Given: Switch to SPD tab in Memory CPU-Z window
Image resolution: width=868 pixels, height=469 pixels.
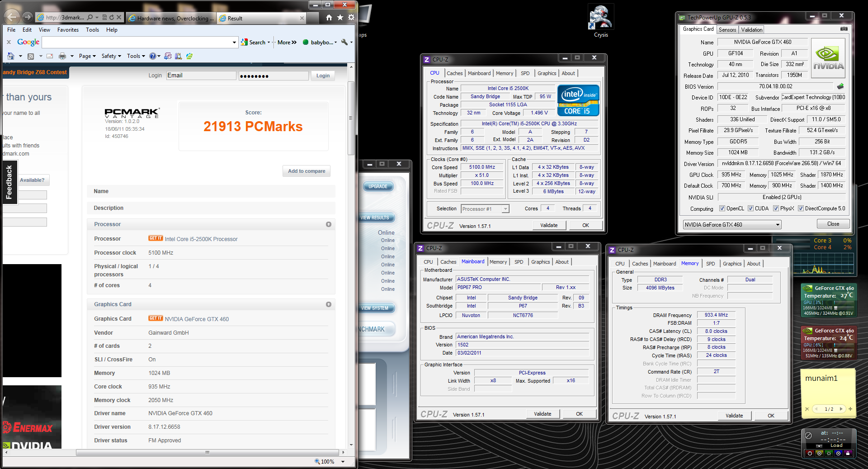Looking at the screenshot, I should 711,264.
